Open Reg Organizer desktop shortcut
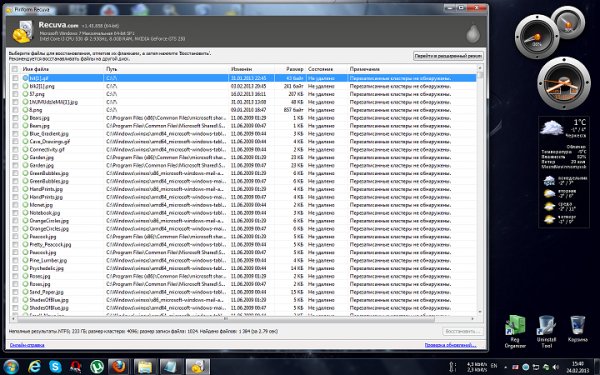Screen dimensions: 600x375 [515, 332]
